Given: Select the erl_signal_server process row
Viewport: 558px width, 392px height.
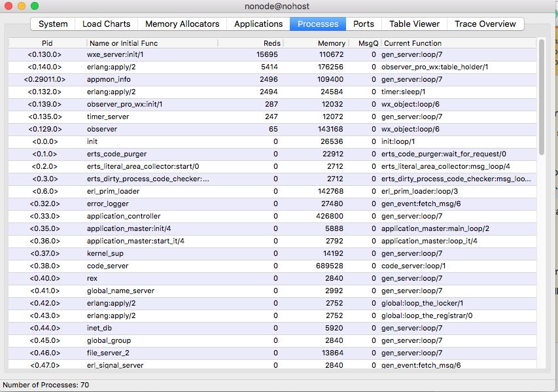Looking at the screenshot, I should click(x=272, y=365).
